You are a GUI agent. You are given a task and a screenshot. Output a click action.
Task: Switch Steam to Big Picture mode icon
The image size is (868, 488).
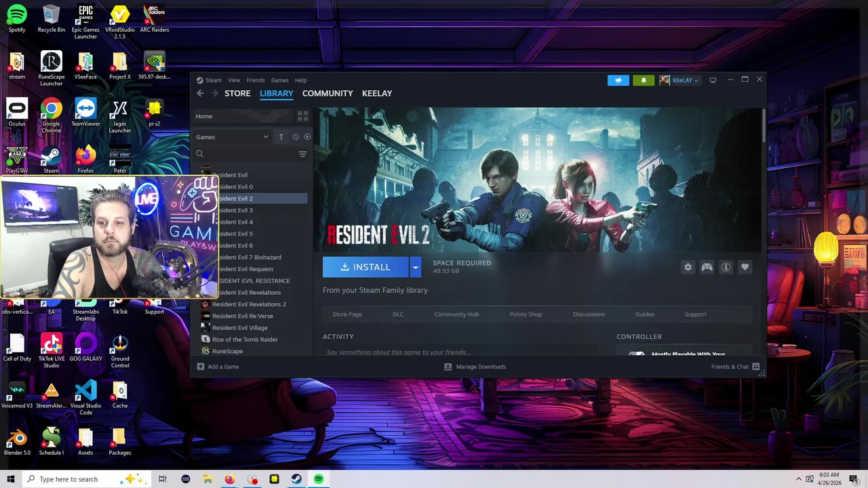tap(713, 80)
